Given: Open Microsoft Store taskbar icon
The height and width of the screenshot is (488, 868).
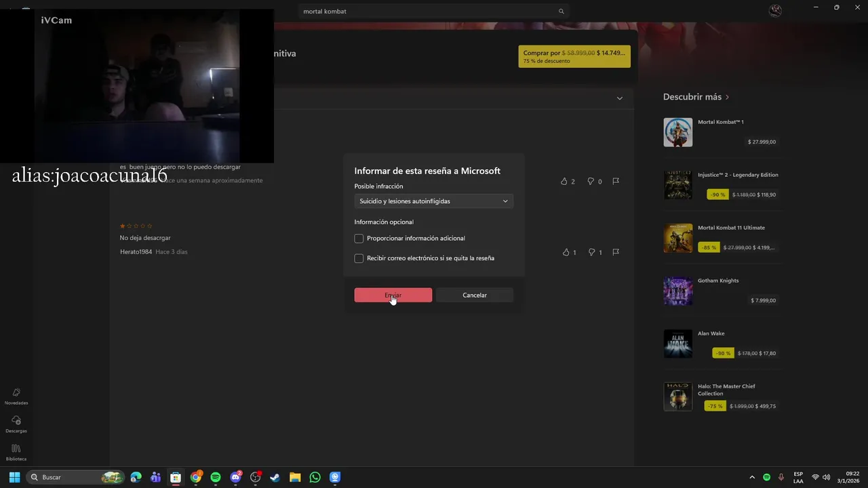Looking at the screenshot, I should click(176, 477).
